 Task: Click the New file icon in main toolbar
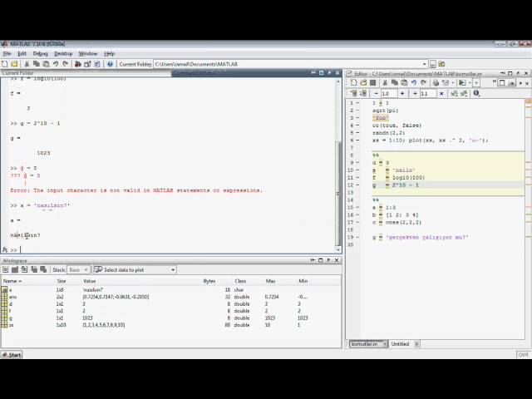tap(5, 64)
